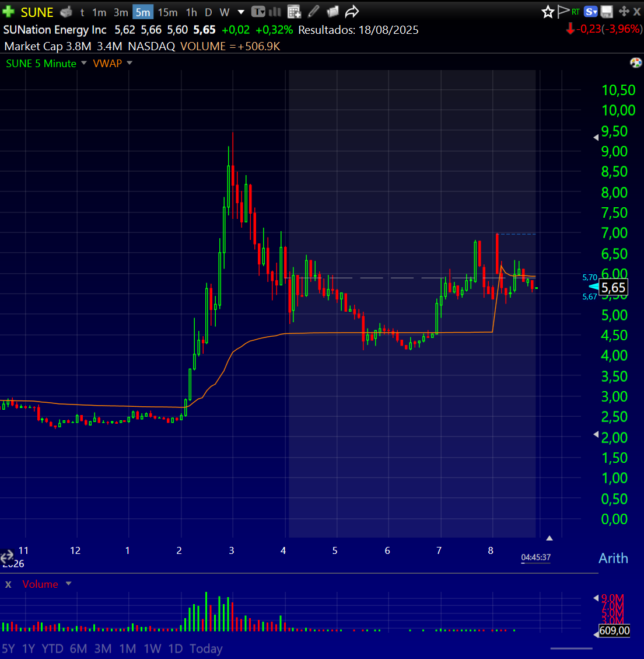Open the VWAP indicator dropdown
The width and height of the screenshot is (644, 659).
129,63
